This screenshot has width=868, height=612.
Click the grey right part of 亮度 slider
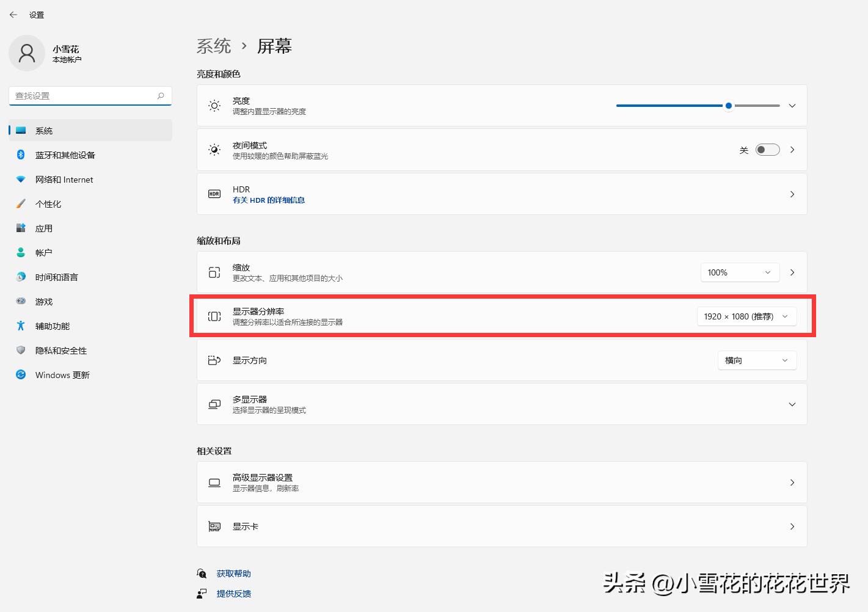click(757, 106)
